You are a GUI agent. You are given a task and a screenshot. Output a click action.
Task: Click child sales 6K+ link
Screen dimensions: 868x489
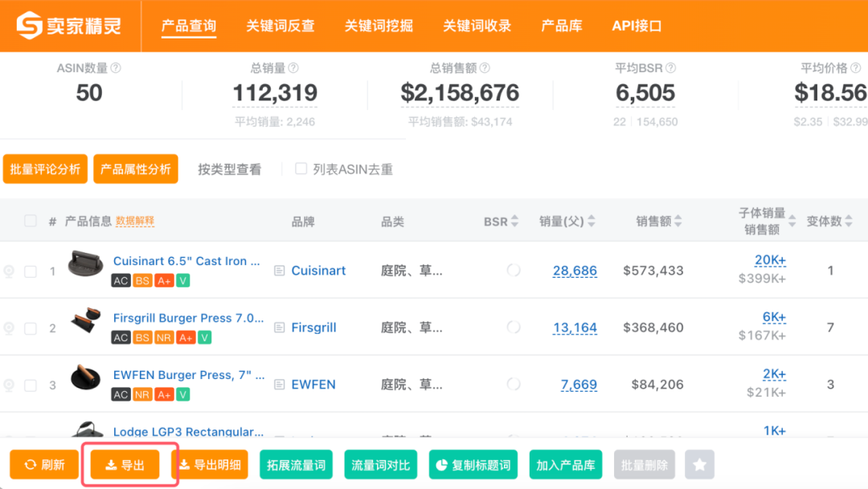(774, 317)
